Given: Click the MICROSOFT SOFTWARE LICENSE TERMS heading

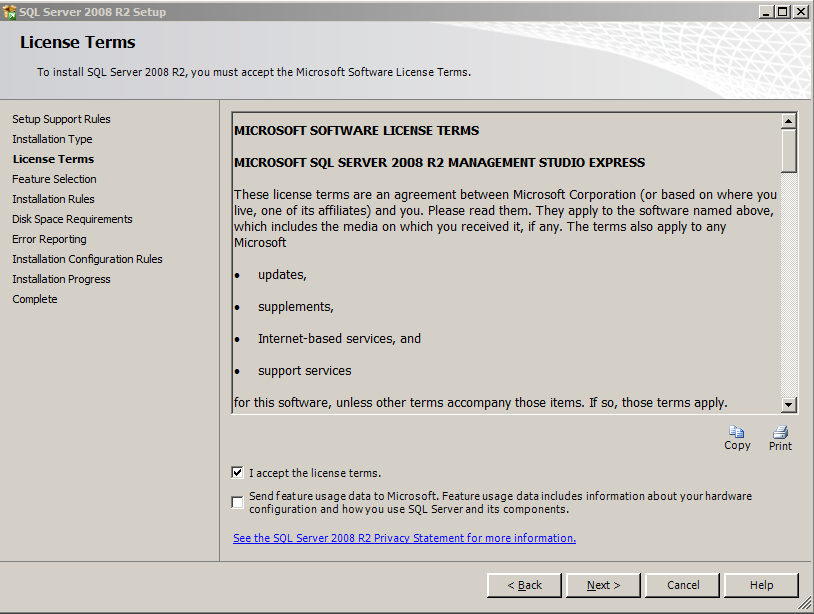Looking at the screenshot, I should [x=356, y=131].
